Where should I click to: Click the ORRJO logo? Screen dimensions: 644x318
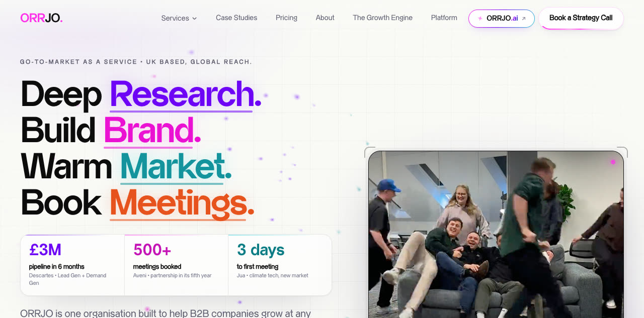tap(41, 18)
